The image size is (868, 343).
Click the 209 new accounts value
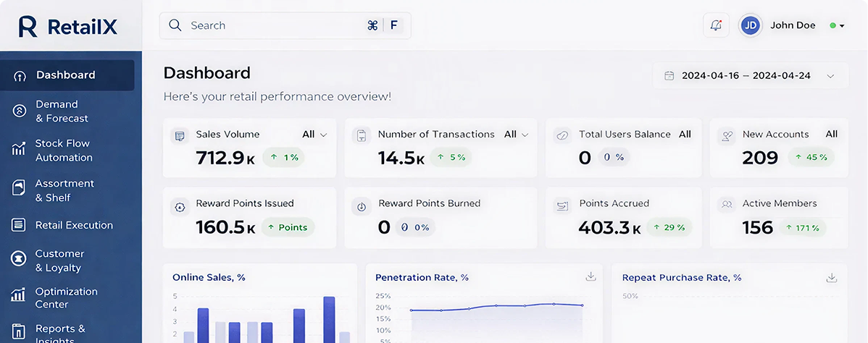[x=760, y=158]
